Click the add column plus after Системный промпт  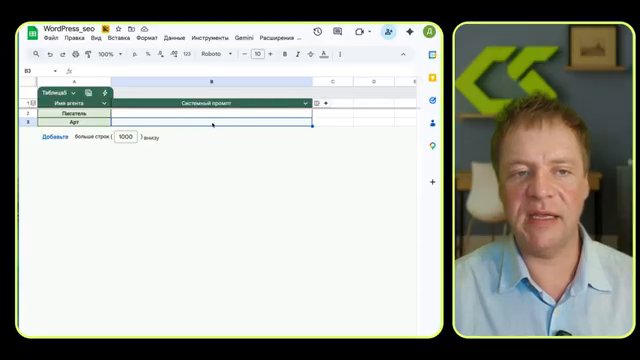pos(326,103)
